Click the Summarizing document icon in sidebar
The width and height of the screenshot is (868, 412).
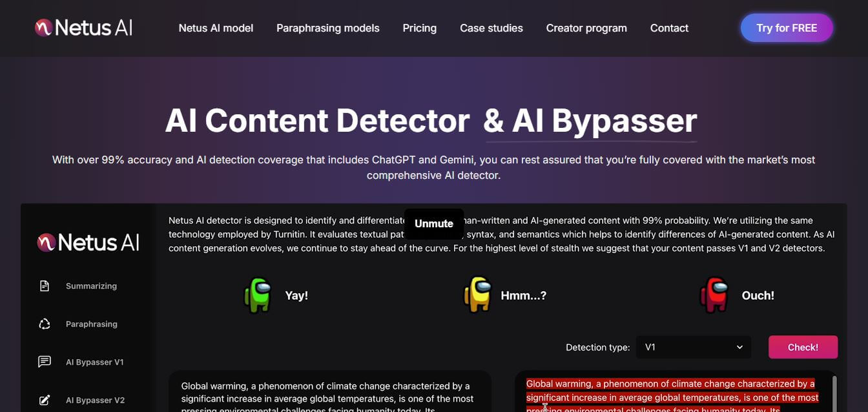tap(45, 286)
